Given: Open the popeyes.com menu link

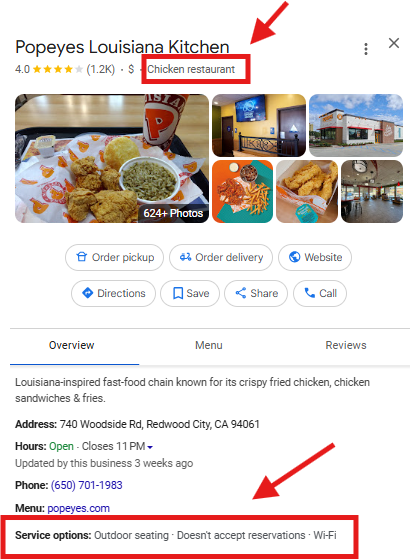Looking at the screenshot, I should tap(79, 508).
